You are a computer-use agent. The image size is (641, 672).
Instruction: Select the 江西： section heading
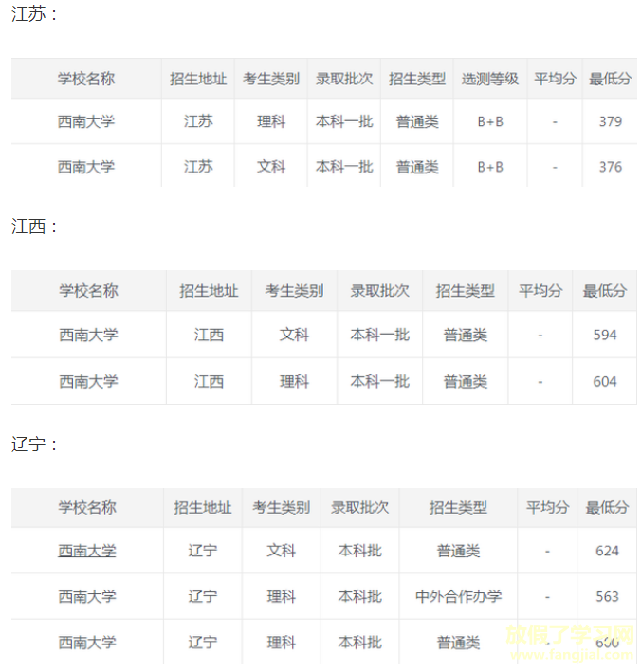(x=34, y=226)
